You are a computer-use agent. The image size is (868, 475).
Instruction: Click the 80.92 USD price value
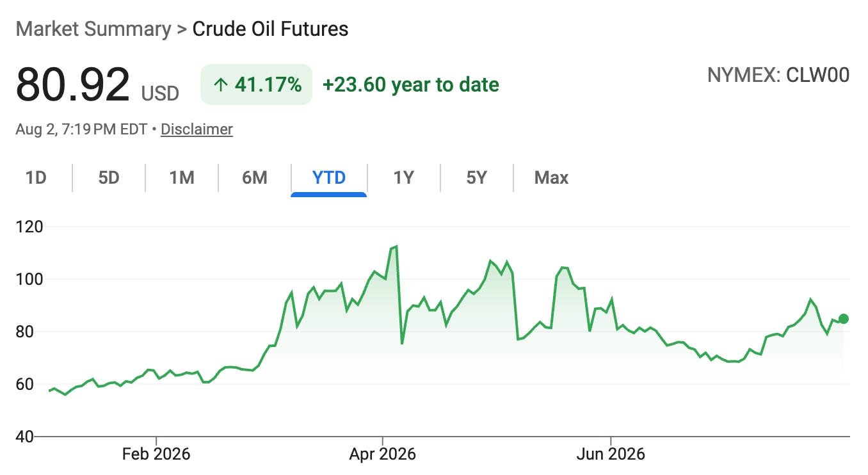(97, 86)
